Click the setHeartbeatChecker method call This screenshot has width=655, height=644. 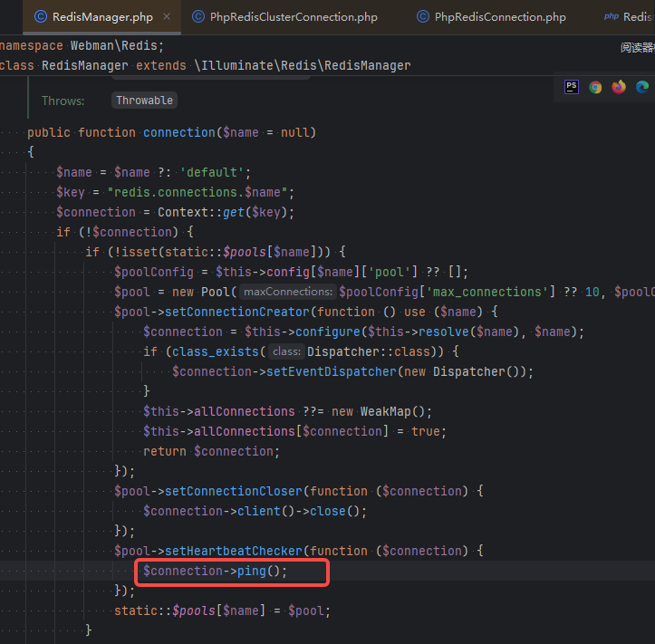tap(234, 551)
